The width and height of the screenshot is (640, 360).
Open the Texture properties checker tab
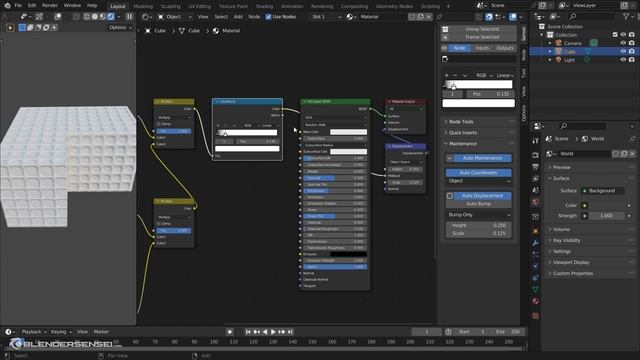click(x=536, y=316)
